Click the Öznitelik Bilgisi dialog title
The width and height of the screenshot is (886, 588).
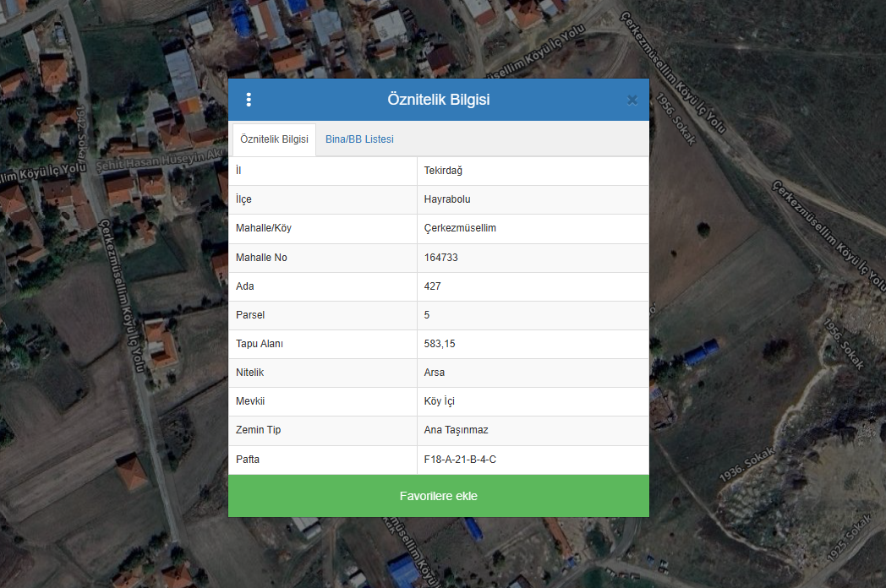pos(438,100)
